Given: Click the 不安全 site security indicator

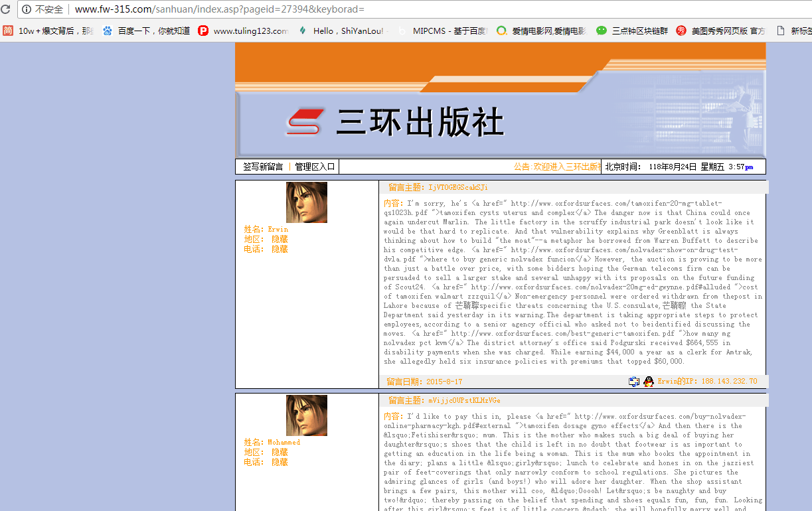Looking at the screenshot, I should tap(41, 10).
